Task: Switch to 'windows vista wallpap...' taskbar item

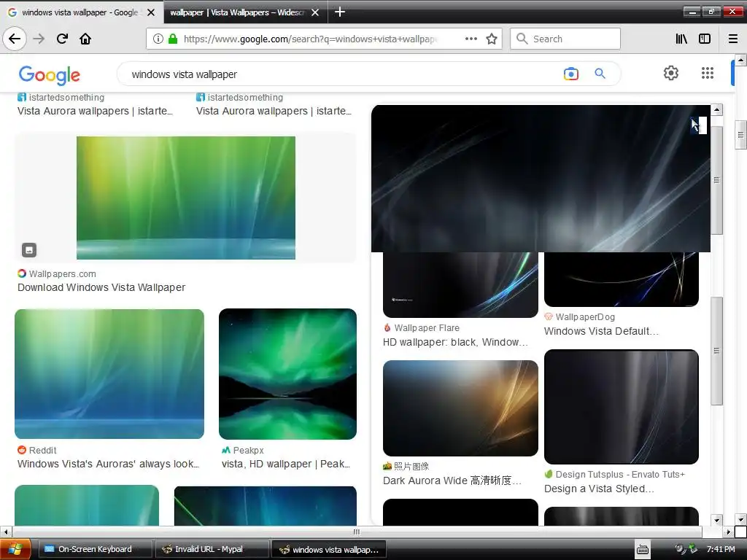Action: (x=329, y=550)
